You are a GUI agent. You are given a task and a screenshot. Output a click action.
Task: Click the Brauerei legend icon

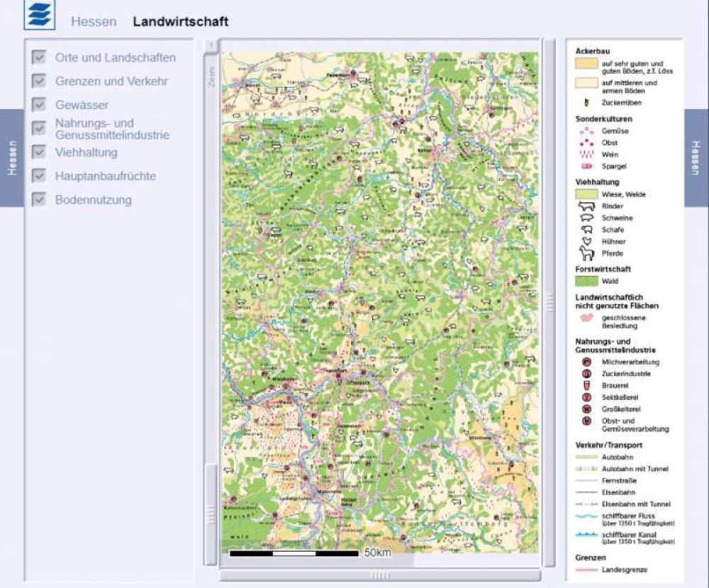[586, 385]
